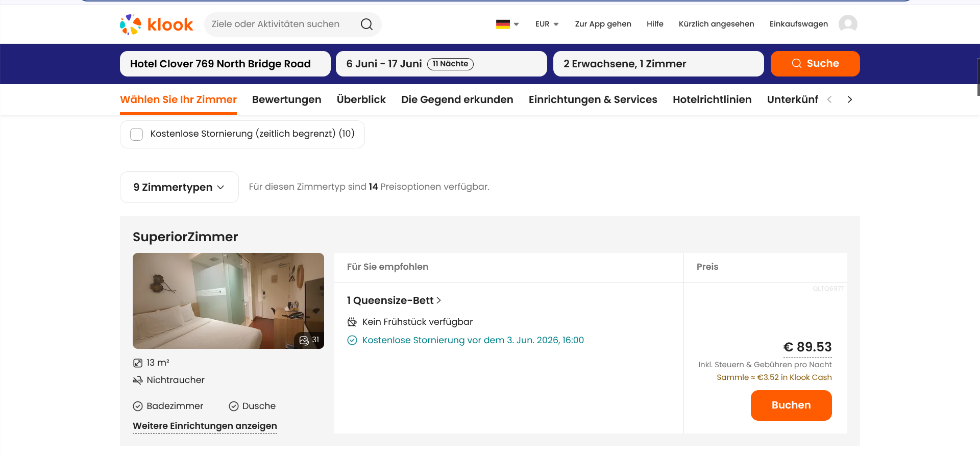The image size is (980, 459).
Task: Expand the 1 Queensize-Bett details
Action: pos(394,300)
